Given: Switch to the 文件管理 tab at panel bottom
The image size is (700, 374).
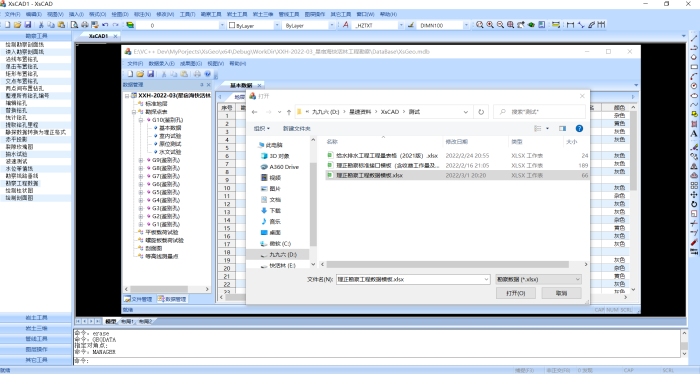Looking at the screenshot, I should click(x=138, y=299).
